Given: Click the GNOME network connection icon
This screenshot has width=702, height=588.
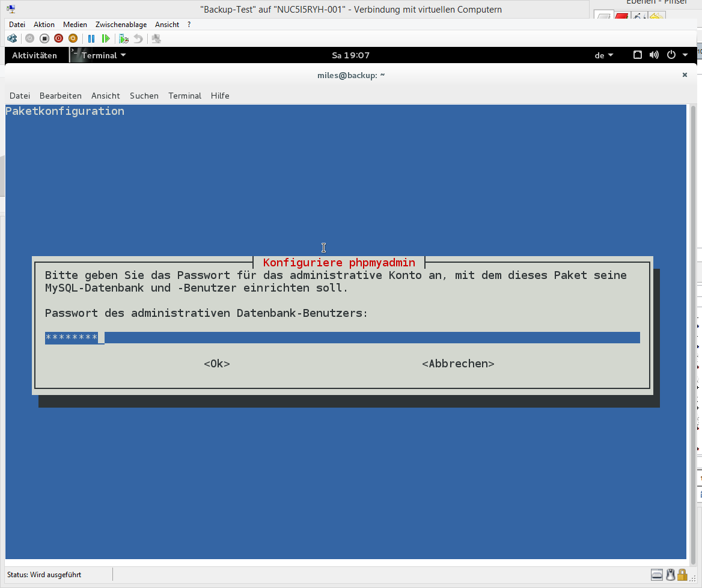Looking at the screenshot, I should (638, 55).
